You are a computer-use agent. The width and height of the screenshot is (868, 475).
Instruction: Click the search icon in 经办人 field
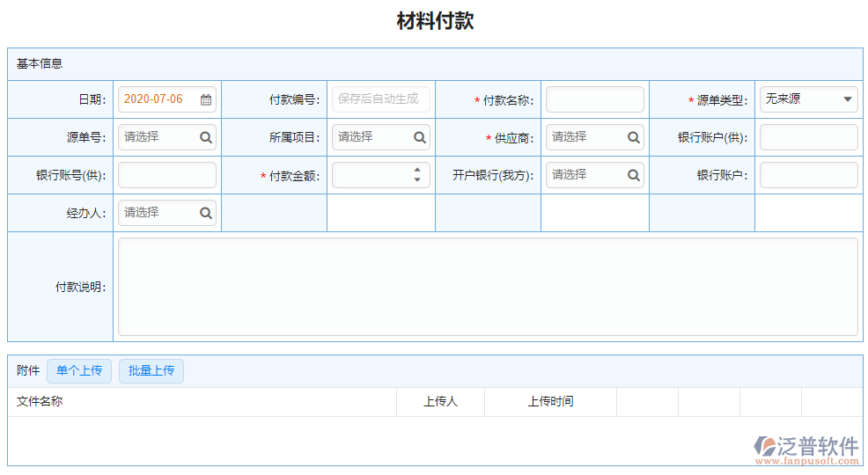point(205,213)
